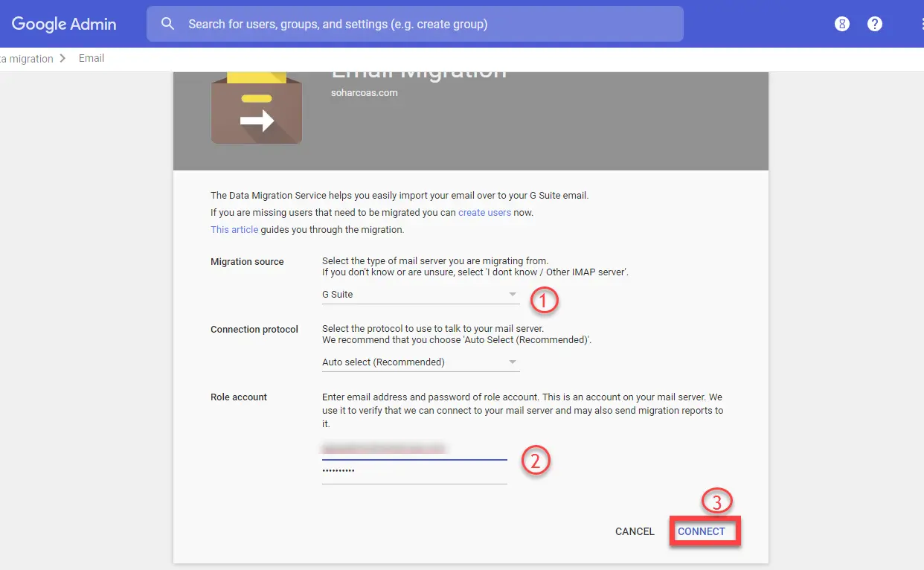Go back to Data migration breadcrumb
The width and height of the screenshot is (924, 570).
[x=27, y=59]
